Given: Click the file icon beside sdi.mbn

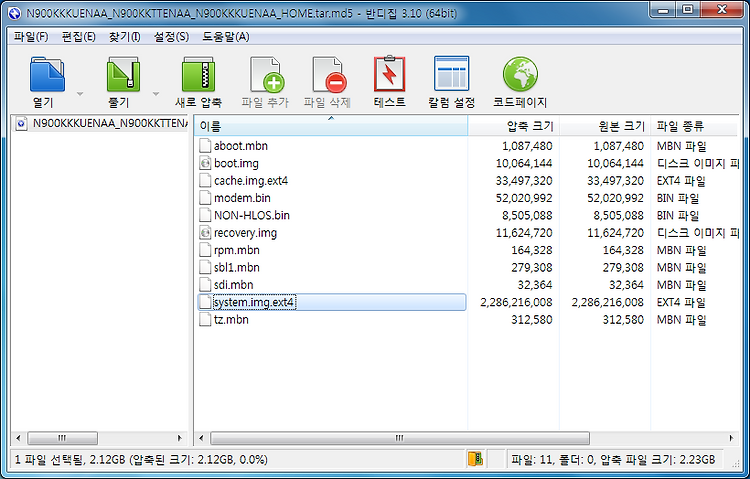Looking at the screenshot, I should coord(205,285).
